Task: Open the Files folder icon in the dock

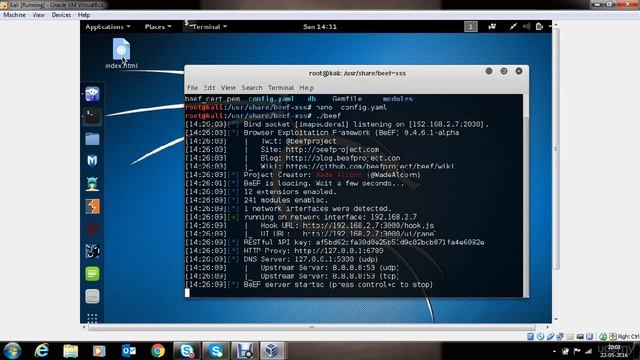Action: [92, 139]
